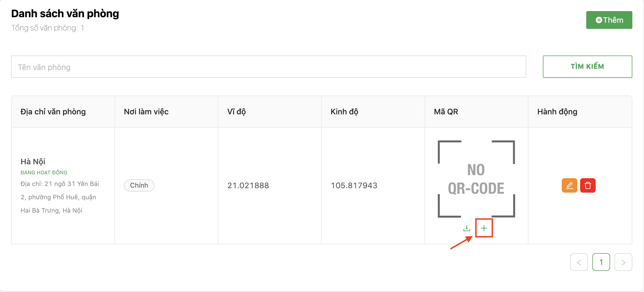Viewport: 644px width, 292px height.
Task: Focus the Tên văn phòng search field
Action: [x=268, y=67]
